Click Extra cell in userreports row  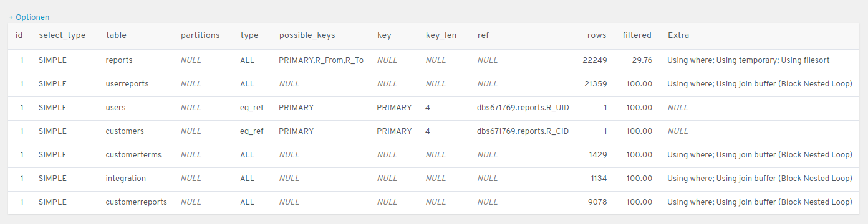759,84
